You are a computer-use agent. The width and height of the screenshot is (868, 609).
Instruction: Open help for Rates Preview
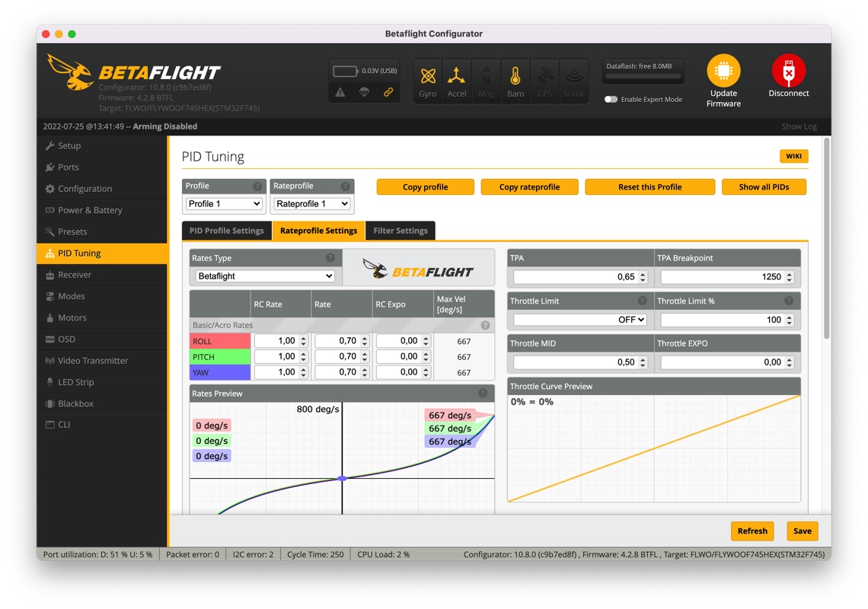pos(483,393)
